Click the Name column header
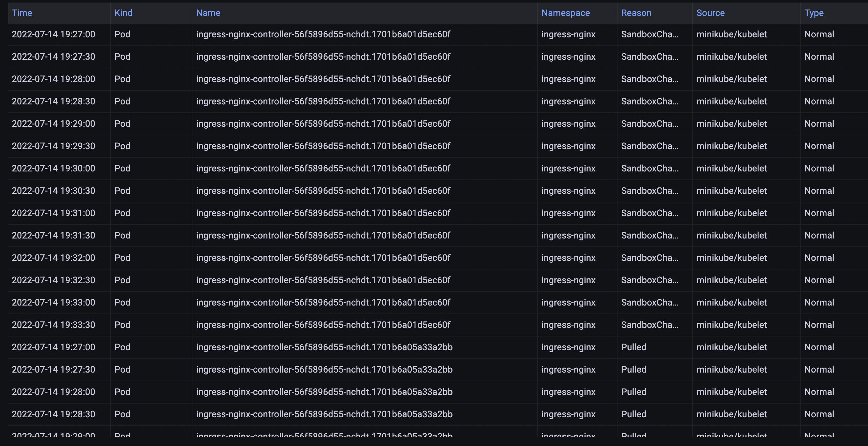The width and height of the screenshot is (868, 446). [x=208, y=13]
